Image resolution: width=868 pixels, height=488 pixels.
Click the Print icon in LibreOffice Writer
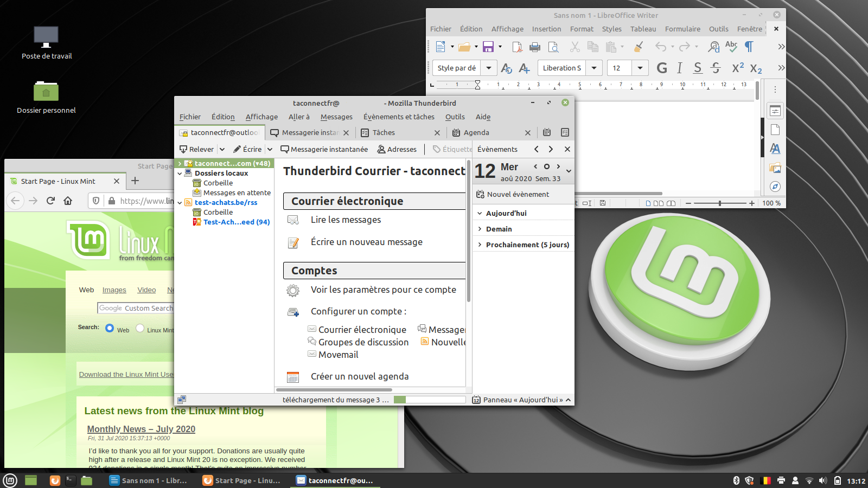pos(535,47)
